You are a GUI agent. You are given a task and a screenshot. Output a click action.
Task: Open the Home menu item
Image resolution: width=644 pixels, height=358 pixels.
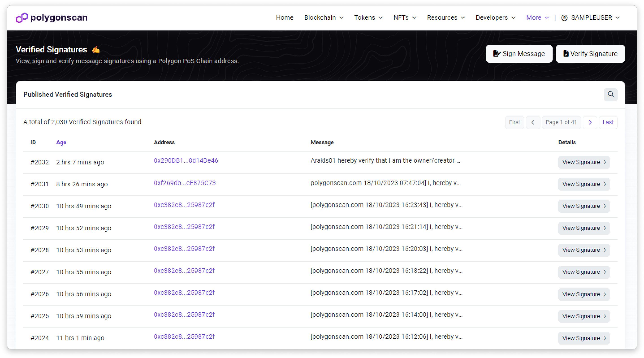pyautogui.click(x=285, y=17)
